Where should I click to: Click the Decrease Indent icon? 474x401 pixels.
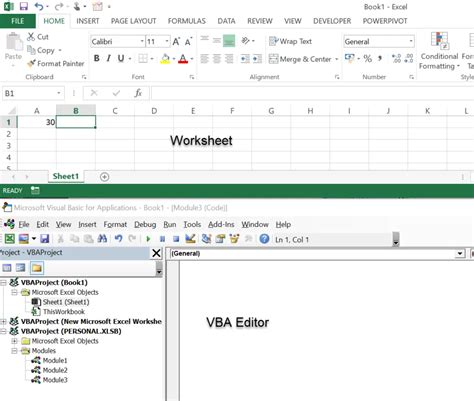pyautogui.click(x=245, y=59)
